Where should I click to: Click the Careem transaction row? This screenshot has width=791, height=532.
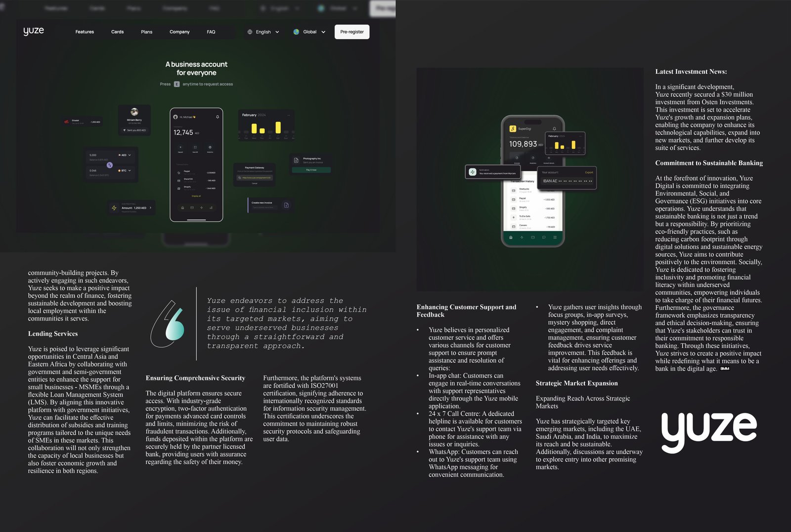(x=532, y=226)
